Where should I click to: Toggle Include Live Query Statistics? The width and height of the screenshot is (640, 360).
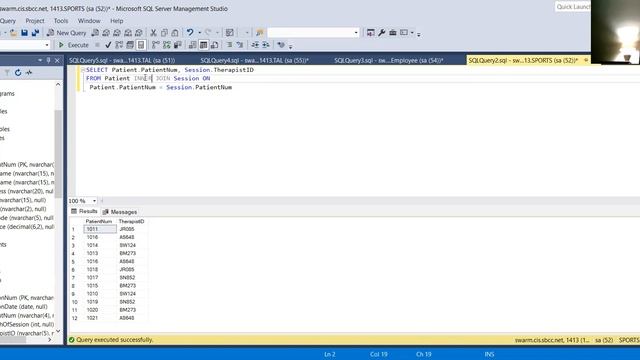(x=167, y=45)
